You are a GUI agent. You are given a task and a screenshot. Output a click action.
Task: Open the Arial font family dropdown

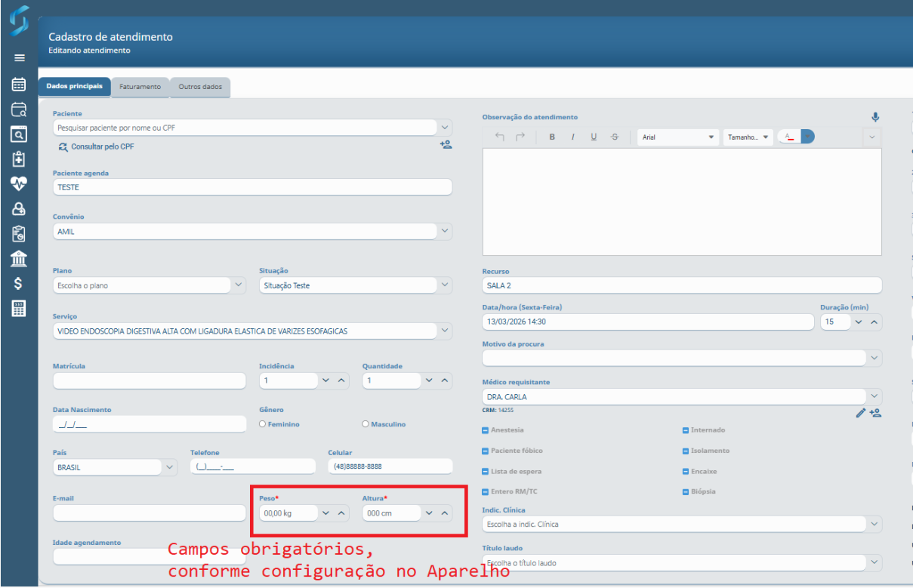click(x=679, y=137)
